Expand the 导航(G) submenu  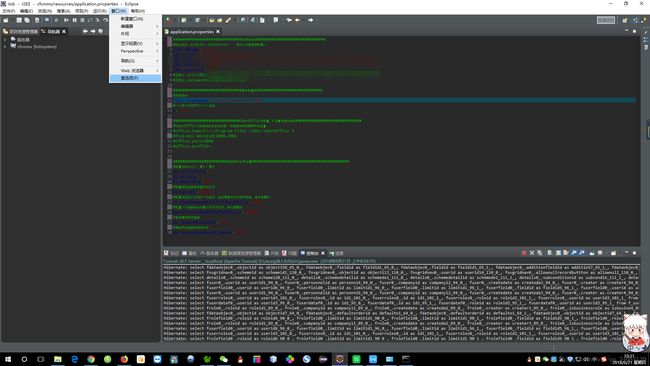click(x=135, y=61)
